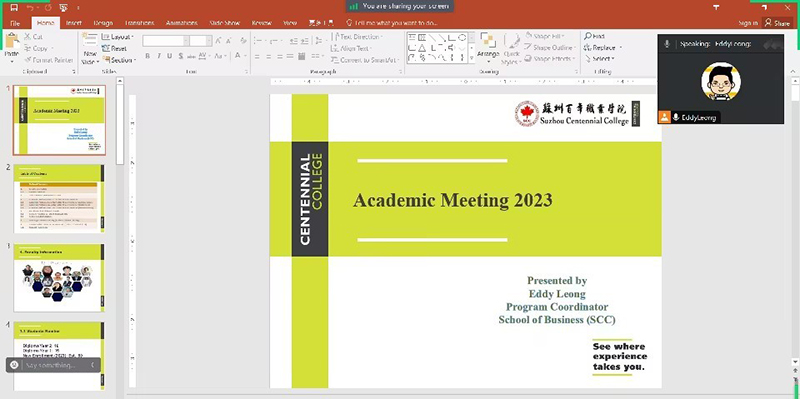Open Text Direction dropdown
Screen dimensions: 800x399
(x=358, y=37)
